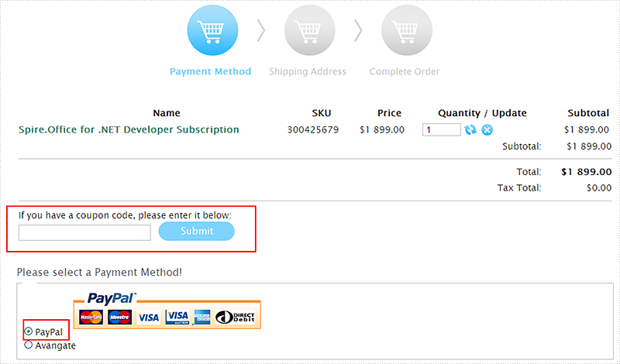
Task: Click the first chevron arrow between steps
Action: [x=261, y=30]
